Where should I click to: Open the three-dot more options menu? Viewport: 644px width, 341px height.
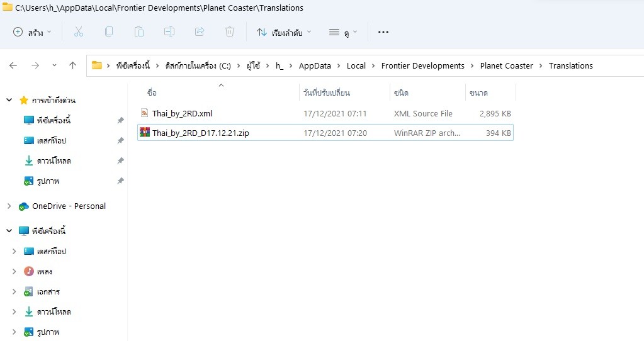tap(383, 32)
